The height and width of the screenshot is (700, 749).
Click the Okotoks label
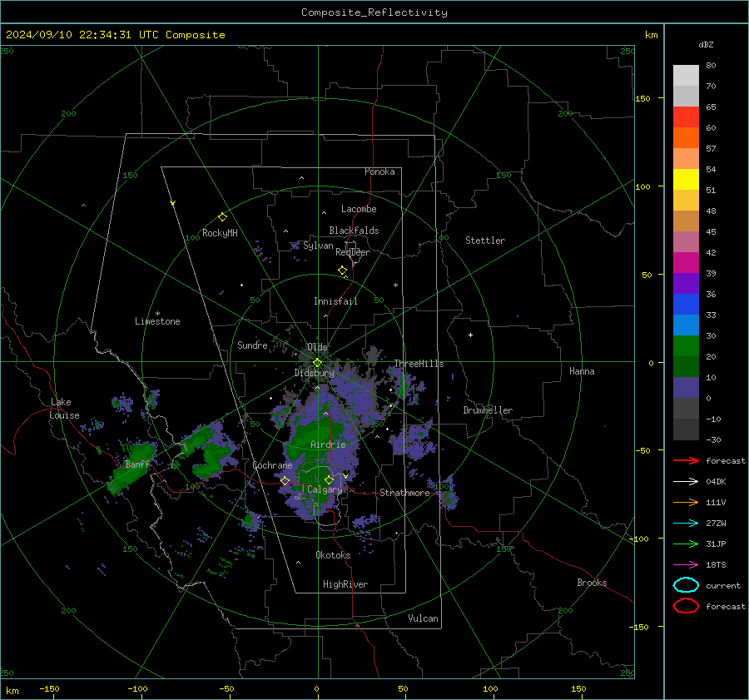(333, 555)
